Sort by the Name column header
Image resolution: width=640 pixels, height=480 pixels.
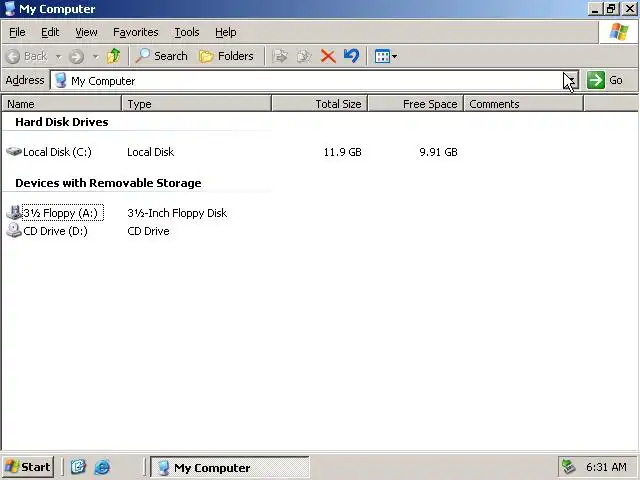(x=62, y=104)
